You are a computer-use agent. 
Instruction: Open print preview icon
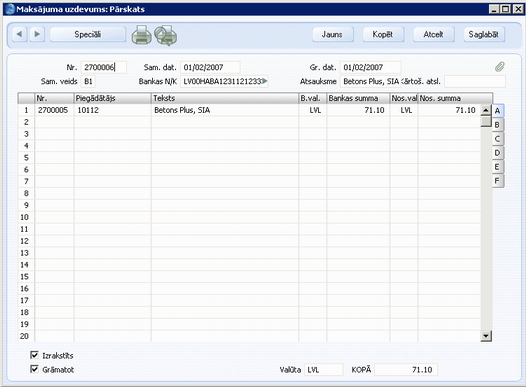point(166,35)
